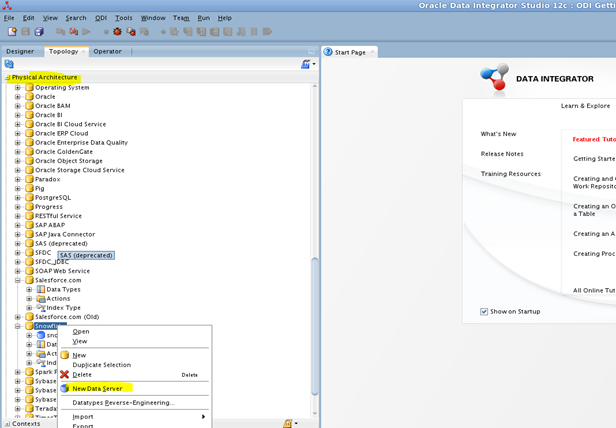Click the Learn & Explore heading
The height and width of the screenshot is (428, 616).
(585, 106)
